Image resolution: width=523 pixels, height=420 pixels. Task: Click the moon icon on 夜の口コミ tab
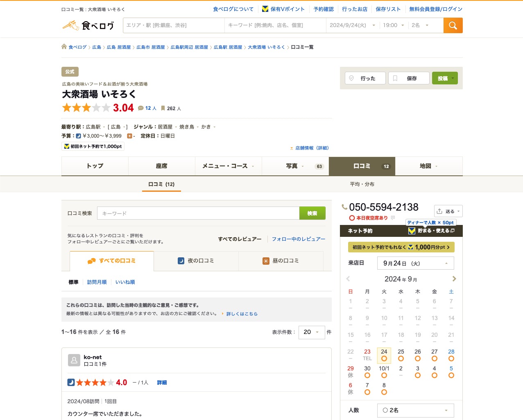pyautogui.click(x=181, y=261)
